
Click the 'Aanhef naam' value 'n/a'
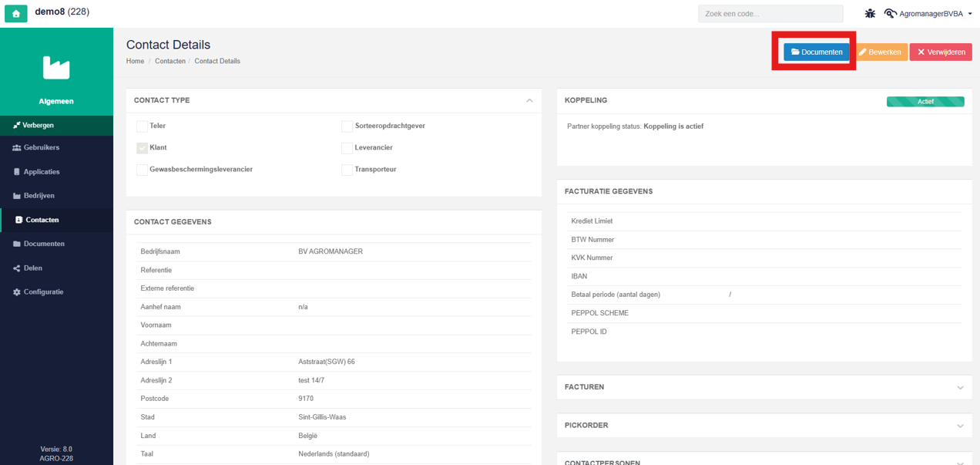303,307
